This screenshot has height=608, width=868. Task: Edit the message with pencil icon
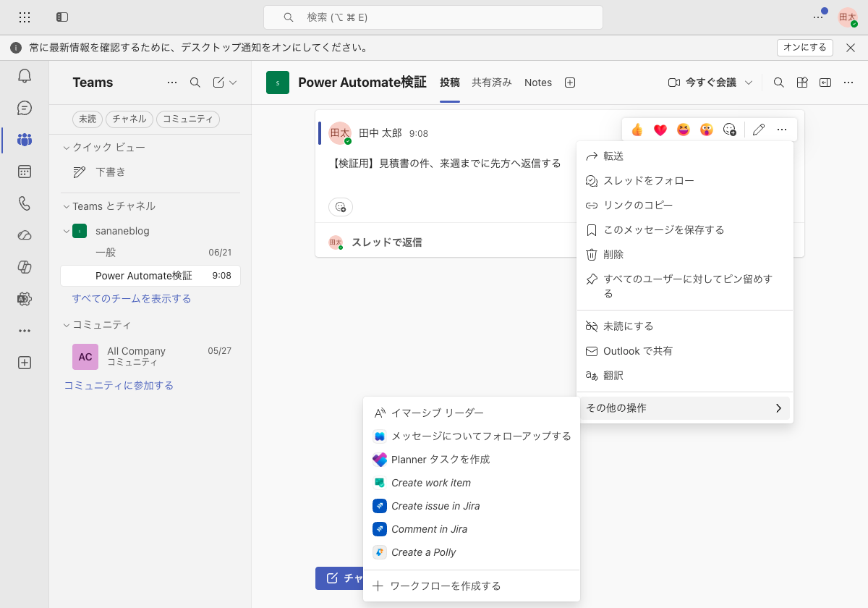point(759,130)
